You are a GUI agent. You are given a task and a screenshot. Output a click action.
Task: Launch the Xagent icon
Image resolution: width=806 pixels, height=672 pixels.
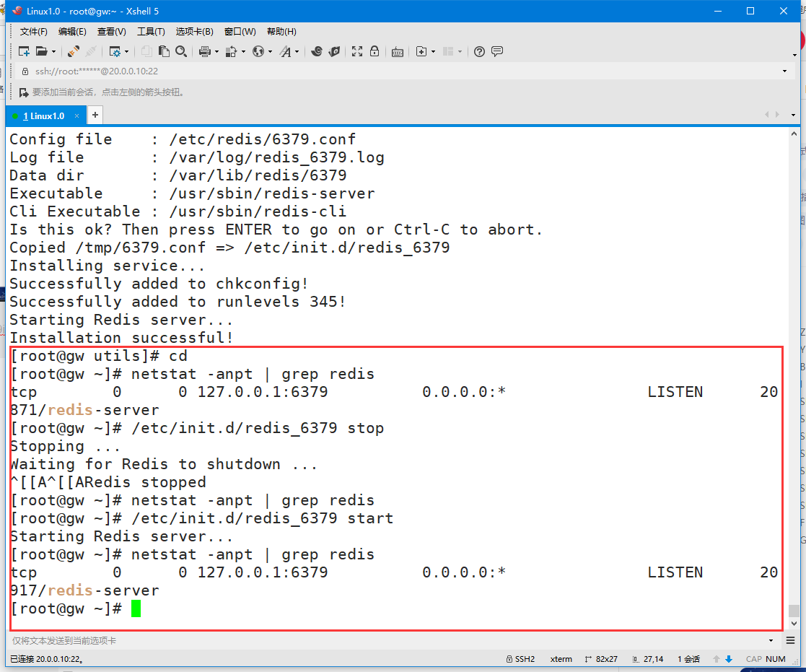point(334,51)
